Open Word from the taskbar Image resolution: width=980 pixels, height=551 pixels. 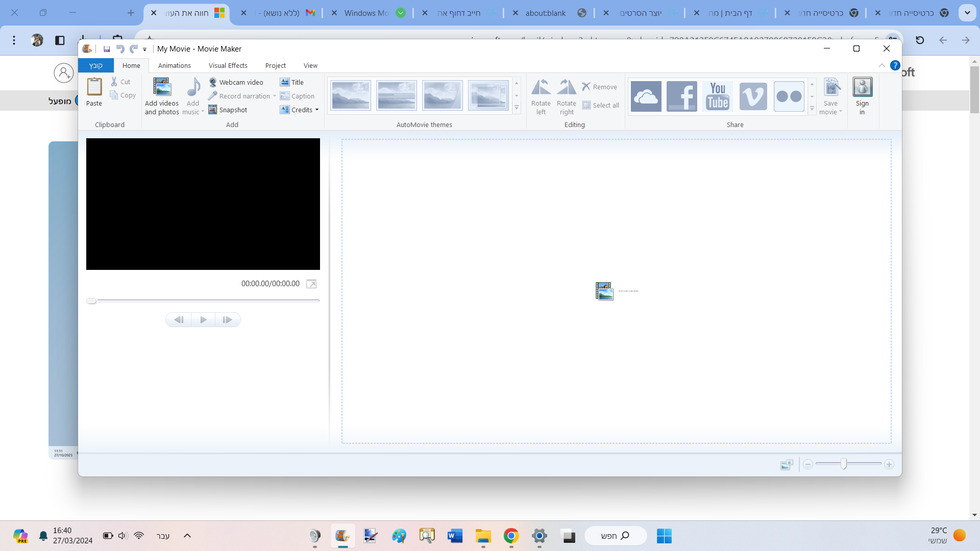coord(455,536)
